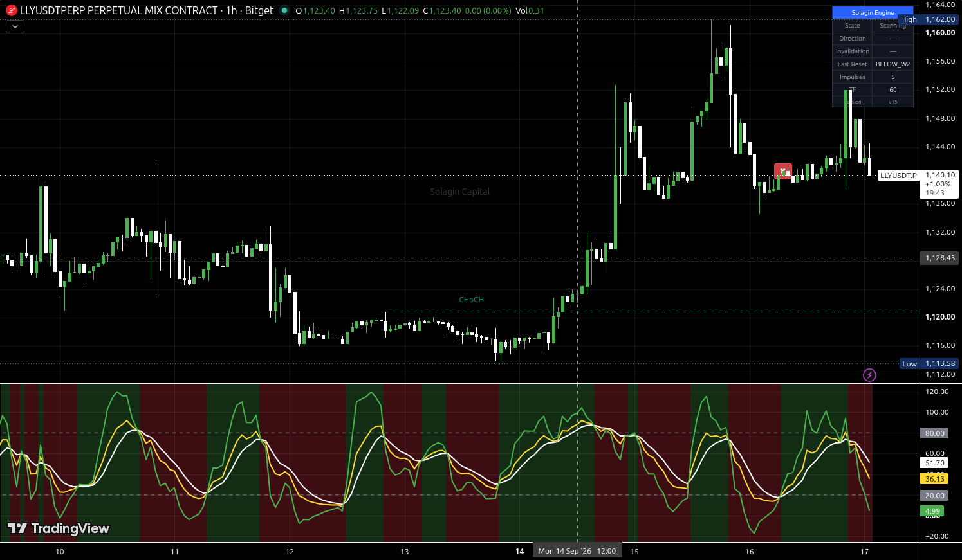Click the 'Mon 14 Sep '26 12:00' time label
The image size is (962, 560).
click(577, 551)
